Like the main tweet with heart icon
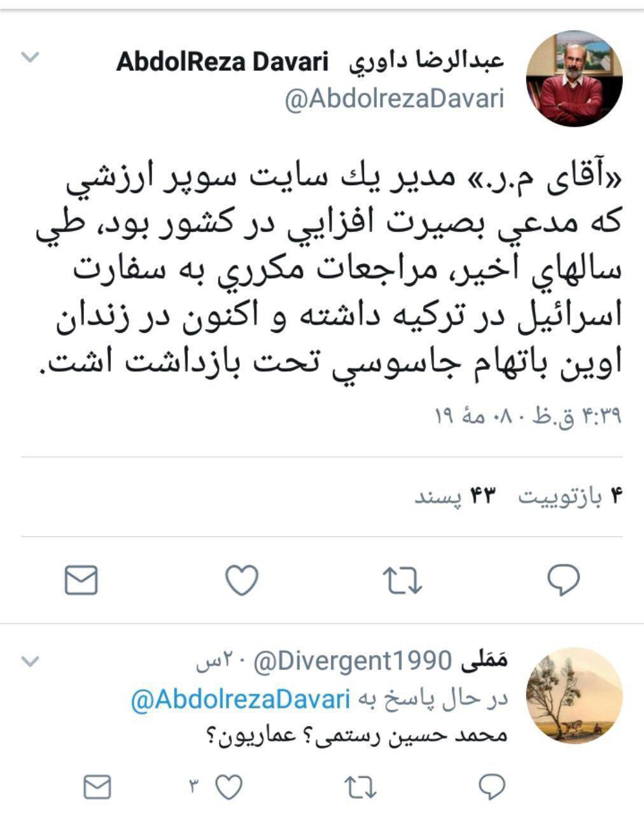The image size is (644, 814). coord(242,580)
